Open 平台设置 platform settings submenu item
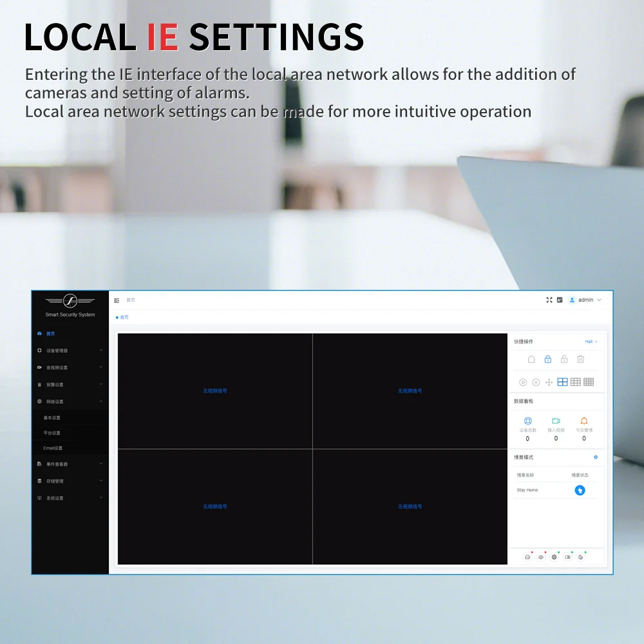The height and width of the screenshot is (644, 644). coord(70,433)
